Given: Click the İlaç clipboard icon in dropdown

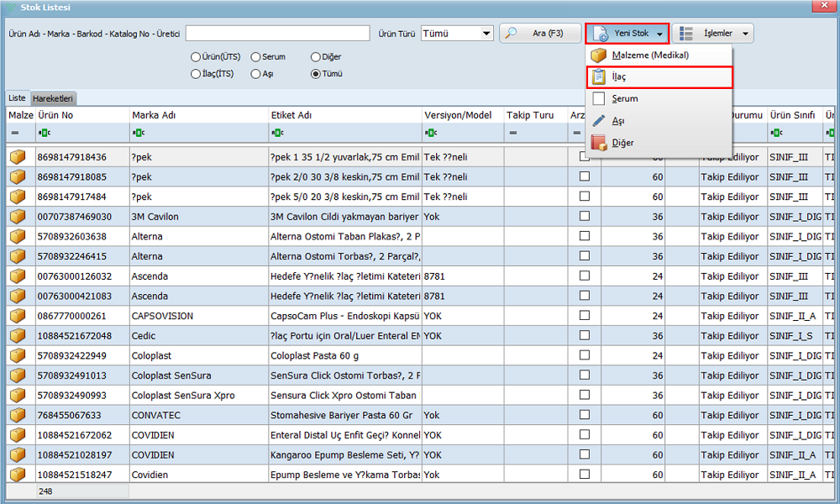Looking at the screenshot, I should 599,77.
